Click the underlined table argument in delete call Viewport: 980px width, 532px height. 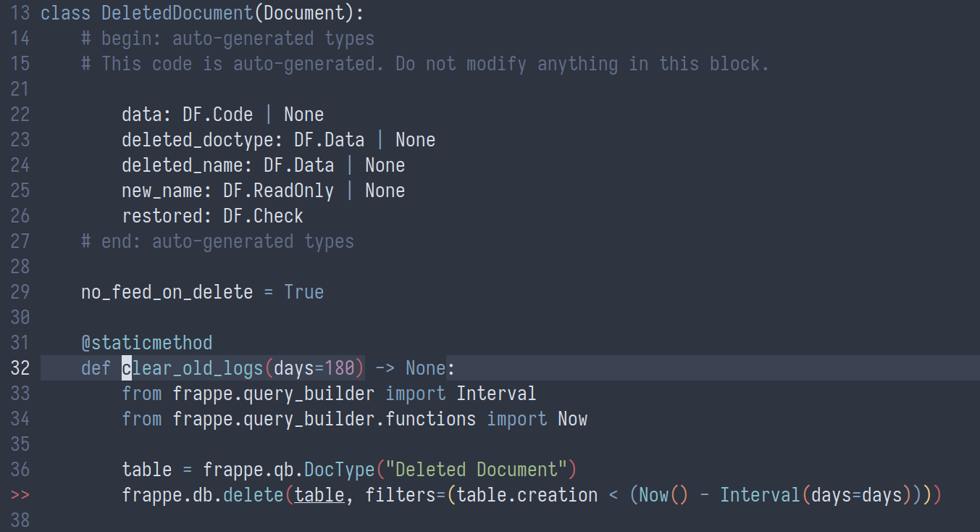pos(319,495)
